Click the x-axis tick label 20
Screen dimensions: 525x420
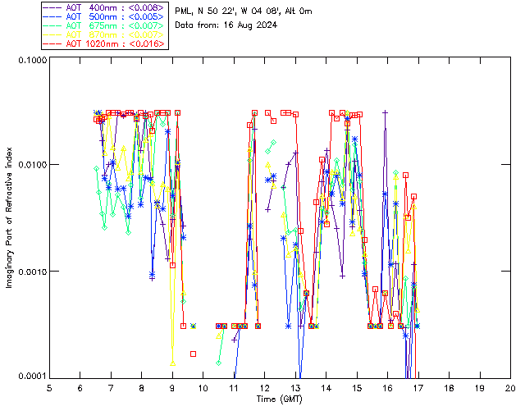coord(510,388)
